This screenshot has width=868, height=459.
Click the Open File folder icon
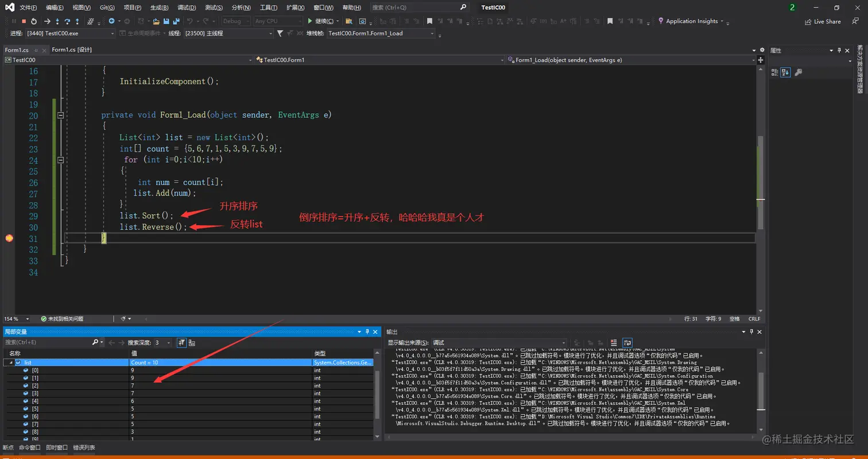[x=156, y=21]
